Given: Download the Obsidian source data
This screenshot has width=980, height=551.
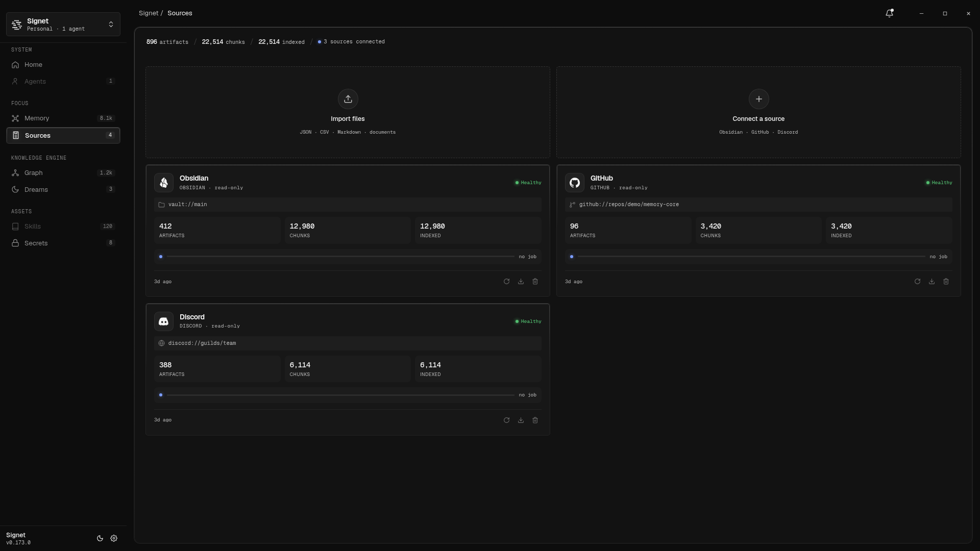Looking at the screenshot, I should 521,282.
